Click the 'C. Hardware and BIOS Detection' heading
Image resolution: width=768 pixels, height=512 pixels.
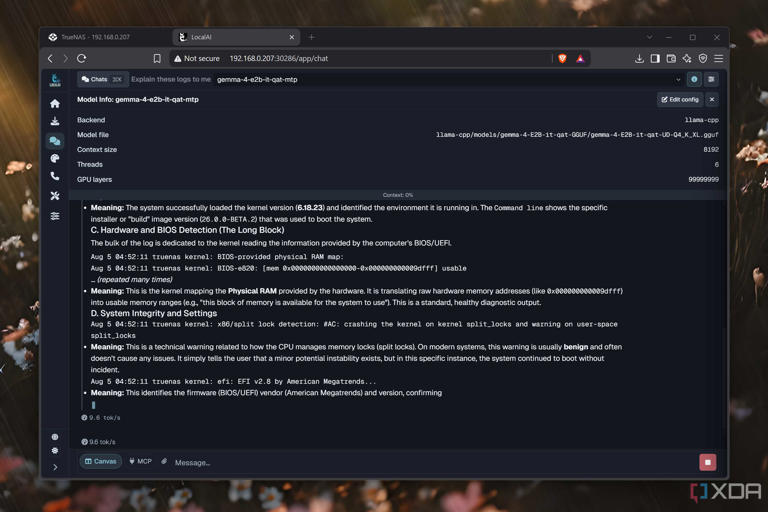(x=187, y=230)
